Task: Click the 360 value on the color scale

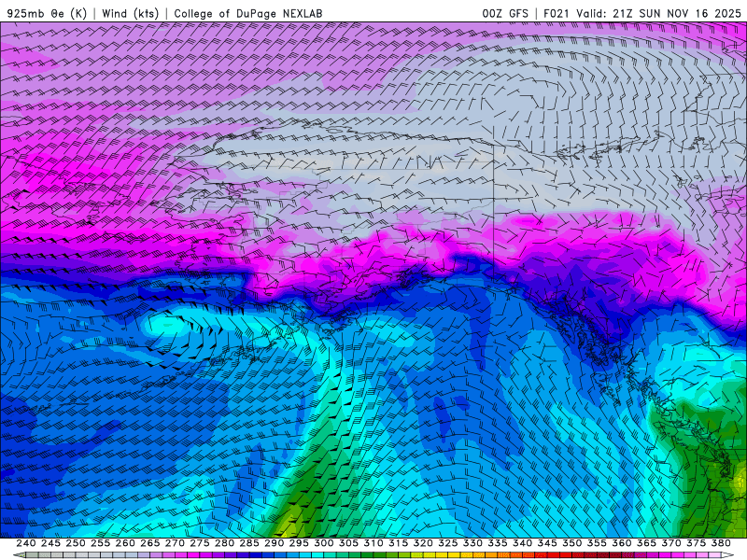Action: tap(622, 543)
